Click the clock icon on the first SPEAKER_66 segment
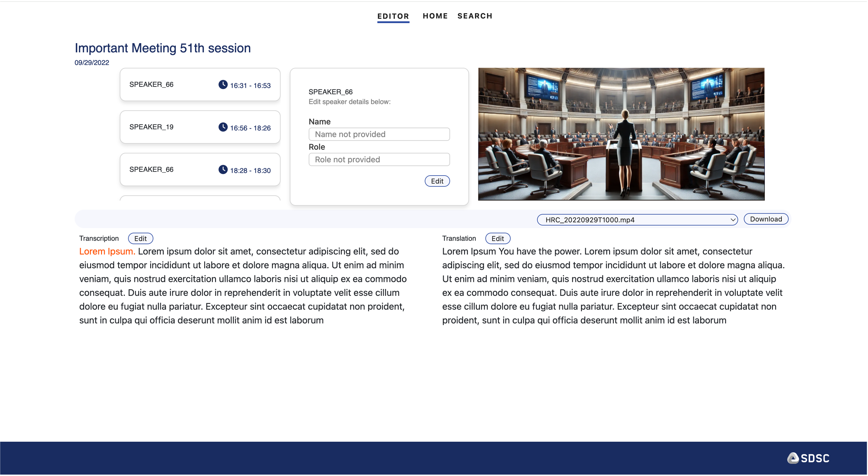Image resolution: width=868 pixels, height=476 pixels. pyautogui.click(x=223, y=85)
